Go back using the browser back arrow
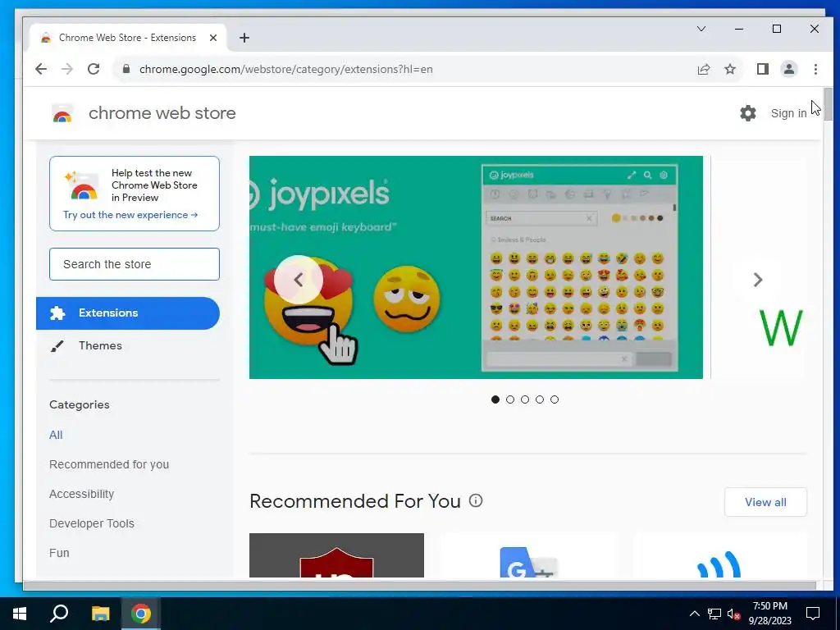The width and height of the screenshot is (840, 630). [41, 69]
